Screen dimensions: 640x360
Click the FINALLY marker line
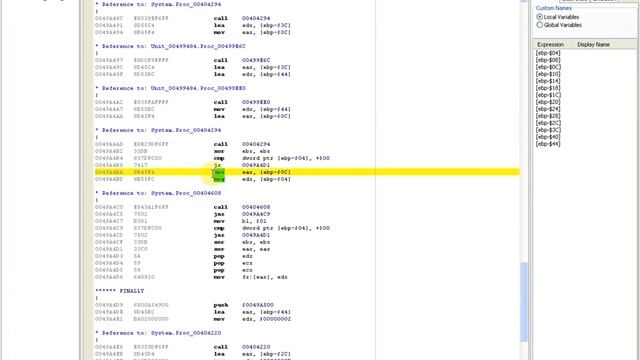(120, 291)
